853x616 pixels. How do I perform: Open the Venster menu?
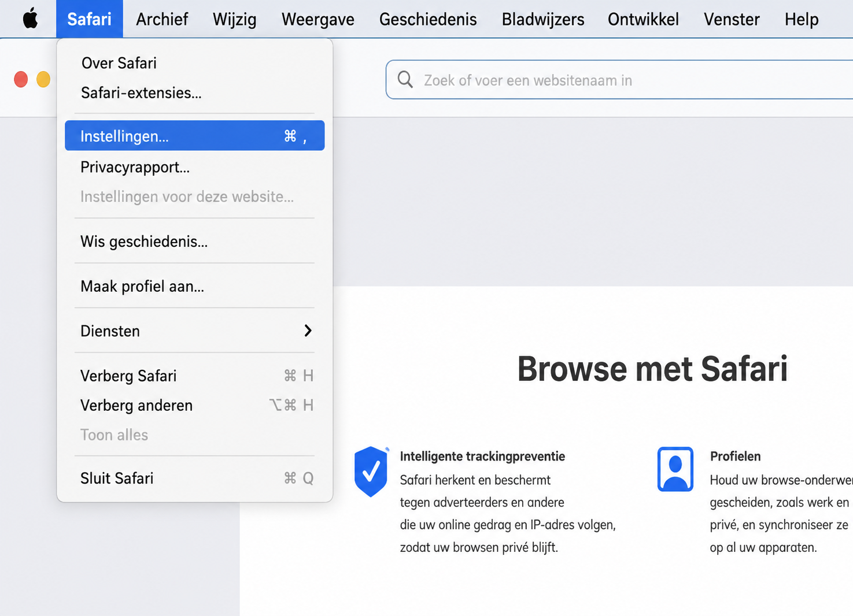732,19
